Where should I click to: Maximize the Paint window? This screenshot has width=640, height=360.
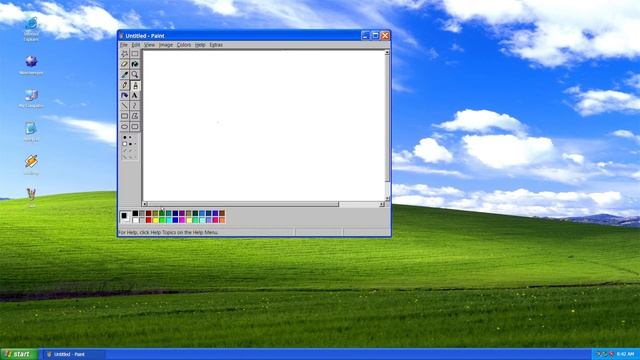[375, 36]
